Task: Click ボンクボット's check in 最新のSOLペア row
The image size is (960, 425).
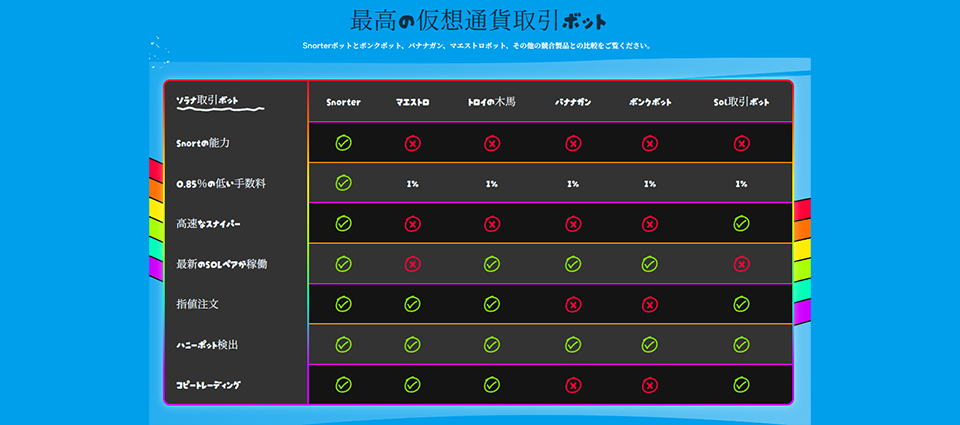Action: [650, 264]
